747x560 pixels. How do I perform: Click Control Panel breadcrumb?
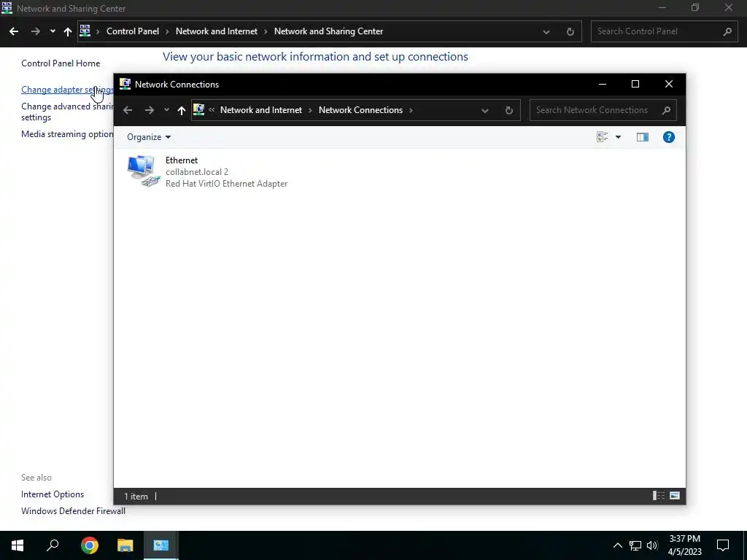(133, 31)
